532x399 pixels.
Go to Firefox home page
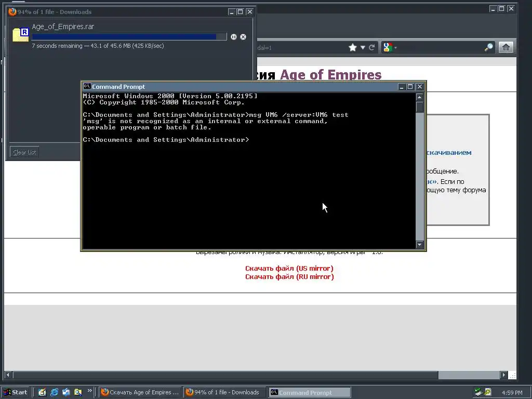506,47
